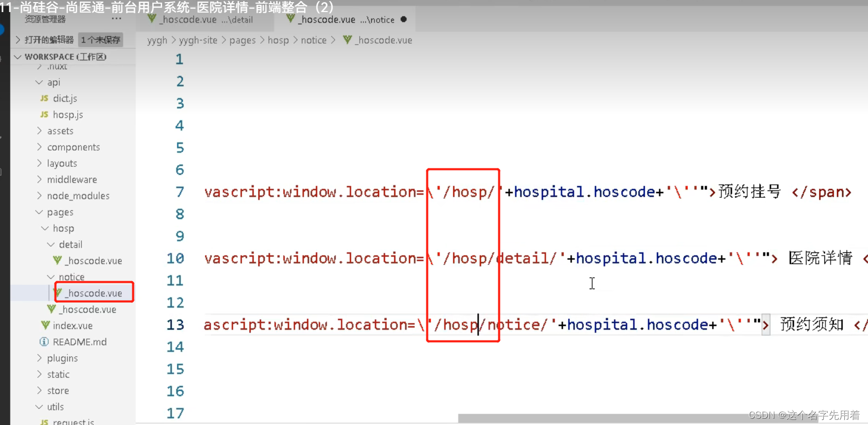The height and width of the screenshot is (425, 868).
Task: Click 'notice/' in line 13 code
Action: [518, 325]
